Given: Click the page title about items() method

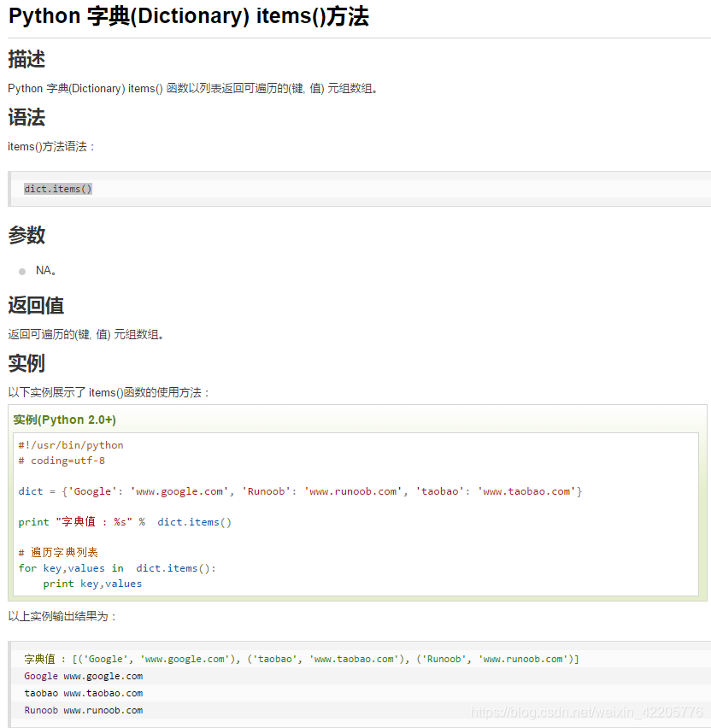Looking at the screenshot, I should coord(189,17).
